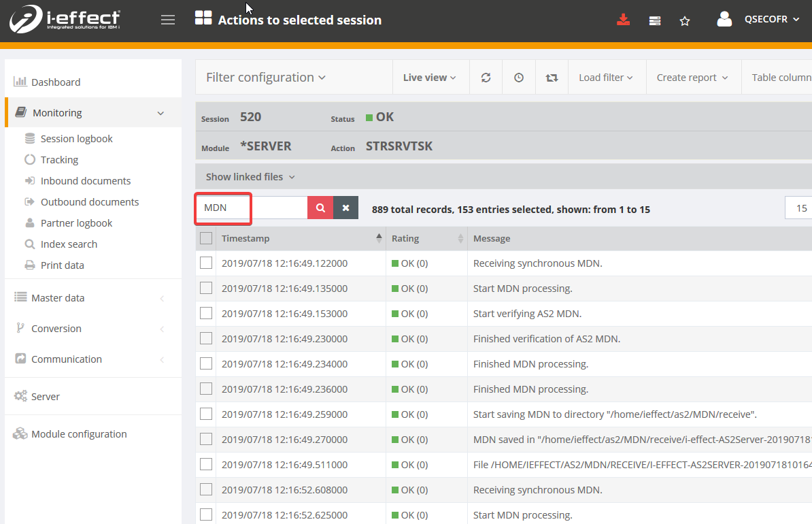Open the hamburger menu icon
The width and height of the screenshot is (812, 524).
click(168, 20)
